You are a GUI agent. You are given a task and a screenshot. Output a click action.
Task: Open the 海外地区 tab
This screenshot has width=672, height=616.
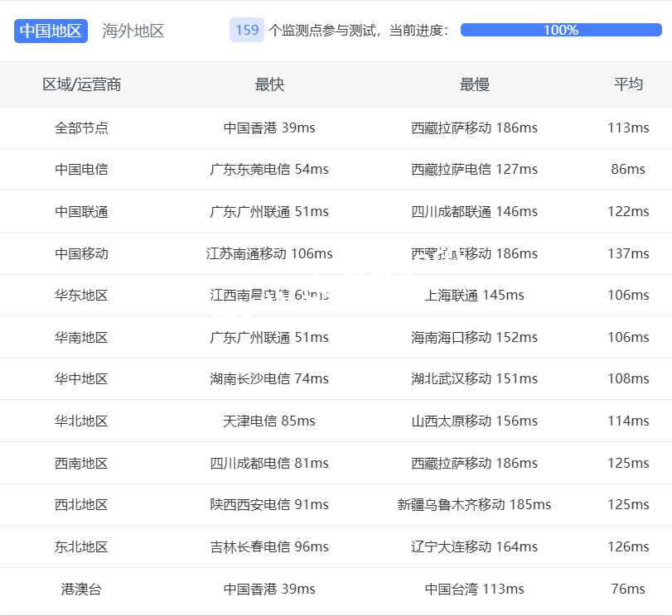pyautogui.click(x=133, y=31)
